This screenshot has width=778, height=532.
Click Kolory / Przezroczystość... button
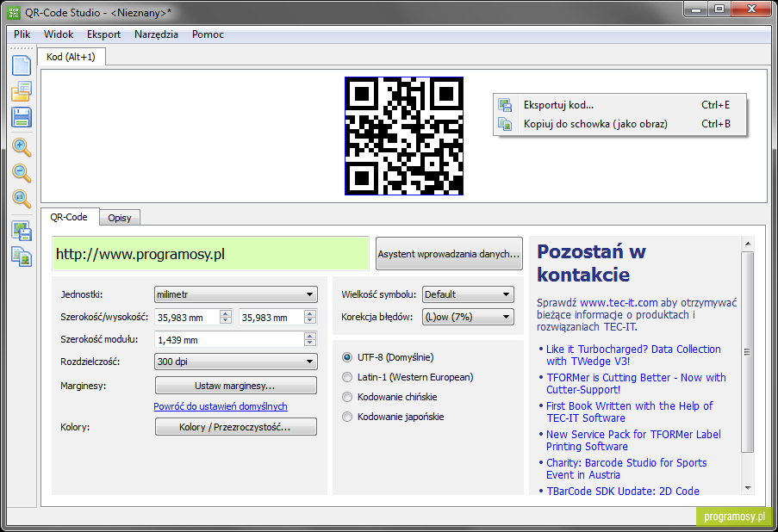point(236,427)
